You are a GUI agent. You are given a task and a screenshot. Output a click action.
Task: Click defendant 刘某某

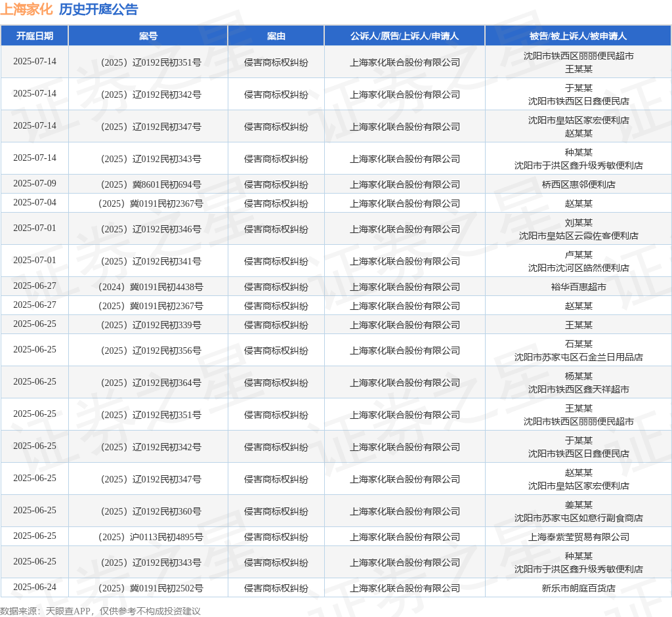coord(578,223)
